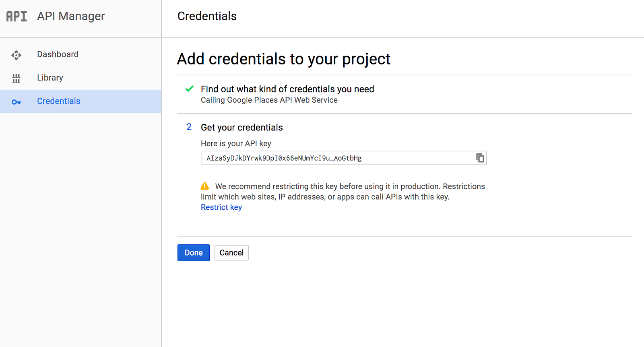Click the API Manager title

click(x=71, y=16)
